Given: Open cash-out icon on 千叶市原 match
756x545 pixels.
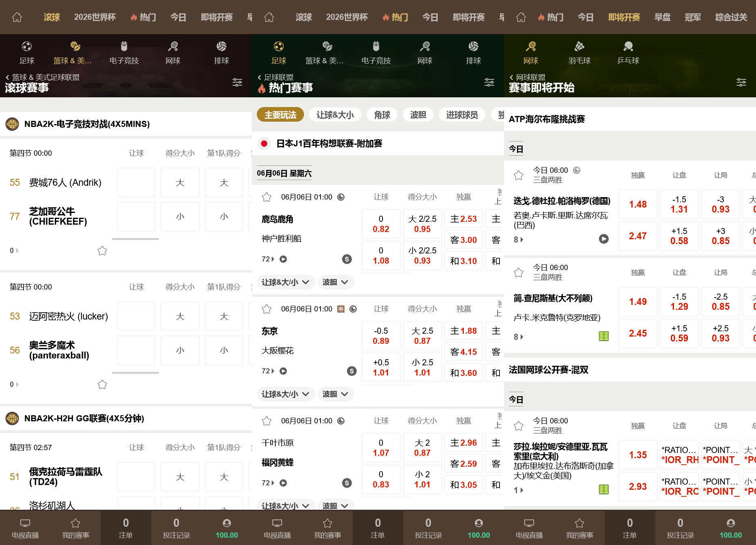Looking at the screenshot, I should (347, 483).
